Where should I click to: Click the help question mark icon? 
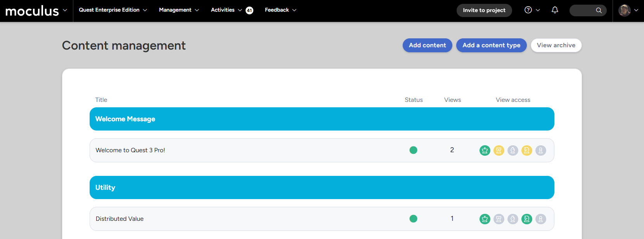tap(528, 10)
